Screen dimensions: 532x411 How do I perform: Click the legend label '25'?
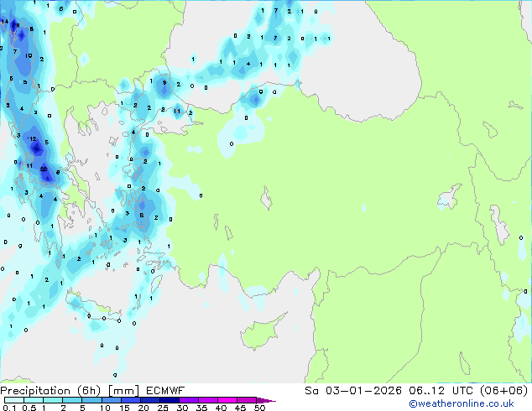coord(163,408)
